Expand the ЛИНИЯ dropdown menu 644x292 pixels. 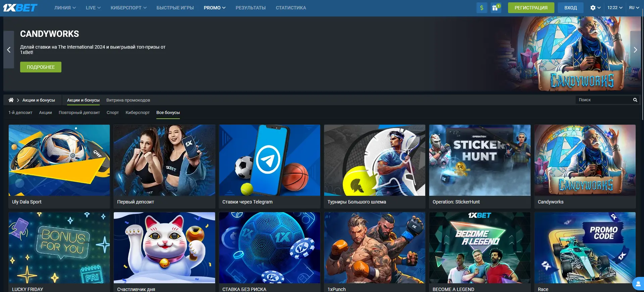pos(65,8)
